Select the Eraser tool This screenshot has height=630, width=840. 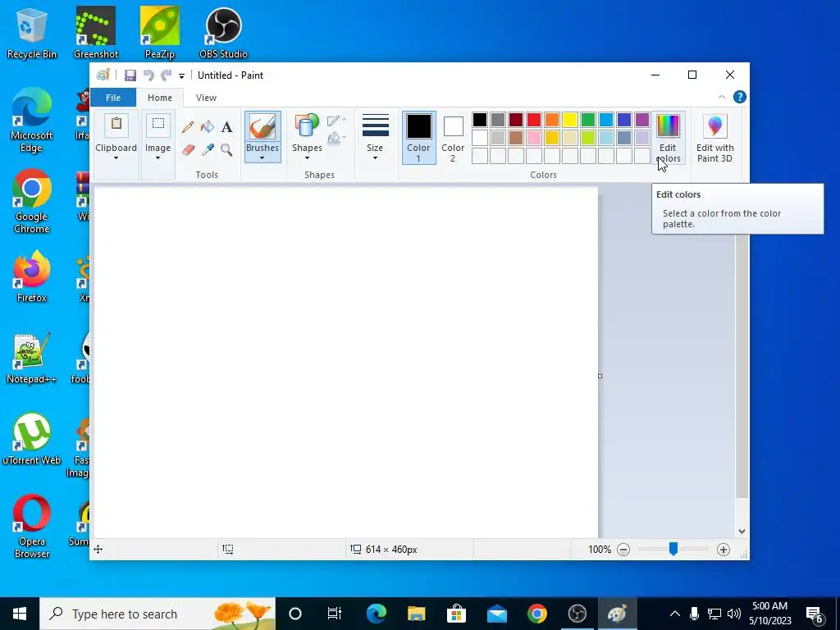coord(188,149)
